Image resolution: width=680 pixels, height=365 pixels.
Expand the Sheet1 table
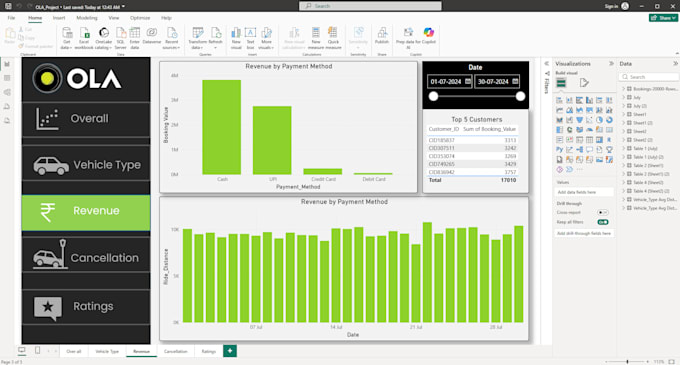click(624, 114)
